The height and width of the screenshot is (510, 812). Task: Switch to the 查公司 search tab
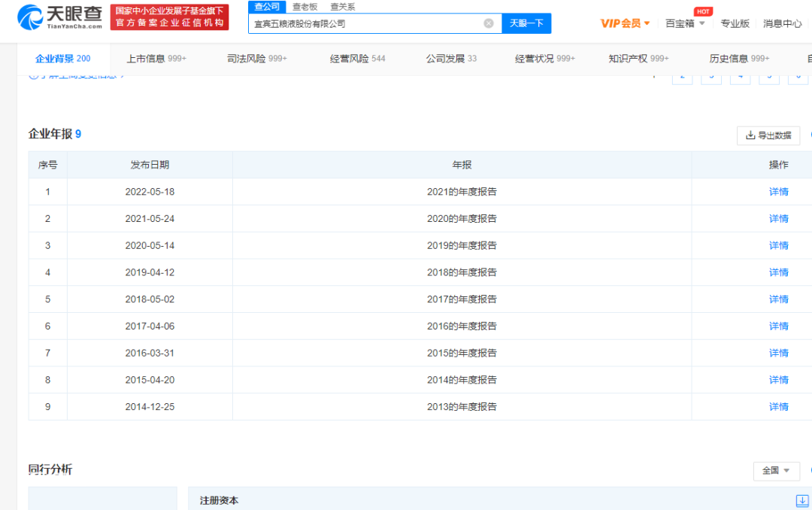coord(267,7)
